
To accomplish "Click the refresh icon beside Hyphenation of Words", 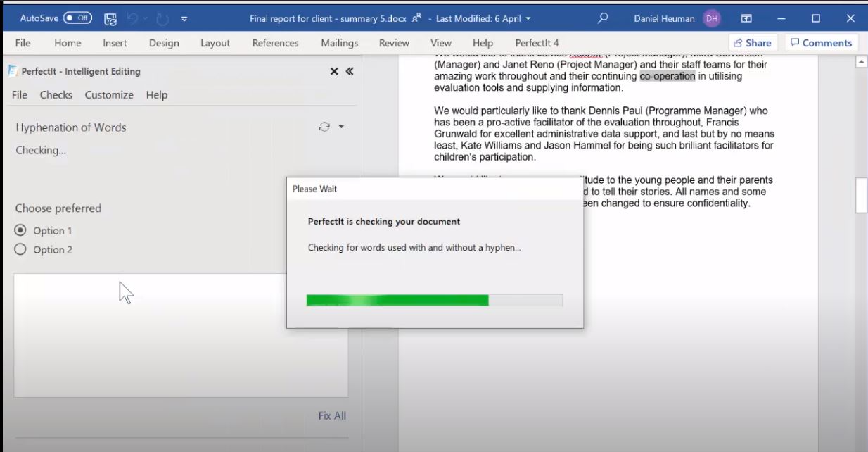I will (x=324, y=127).
